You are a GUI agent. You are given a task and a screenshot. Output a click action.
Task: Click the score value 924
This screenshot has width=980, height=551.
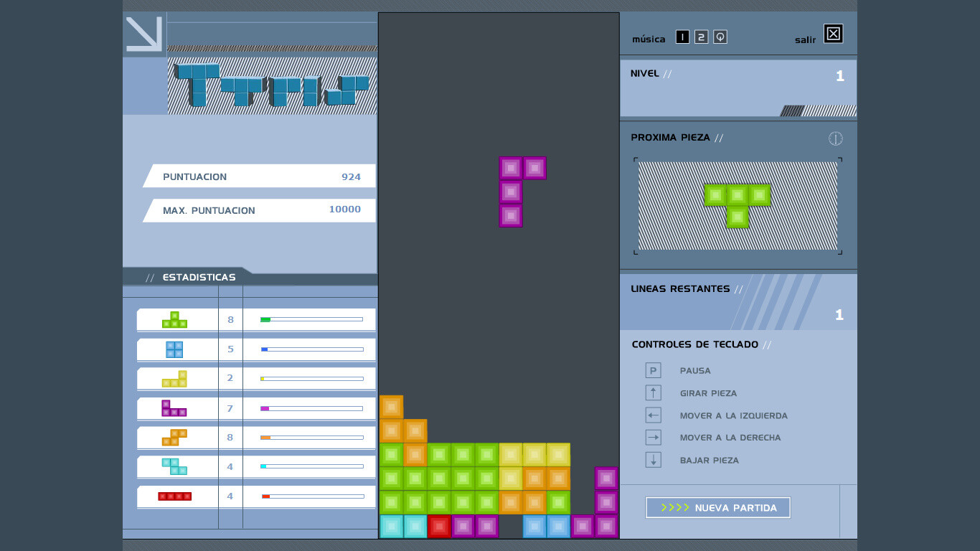(x=351, y=176)
